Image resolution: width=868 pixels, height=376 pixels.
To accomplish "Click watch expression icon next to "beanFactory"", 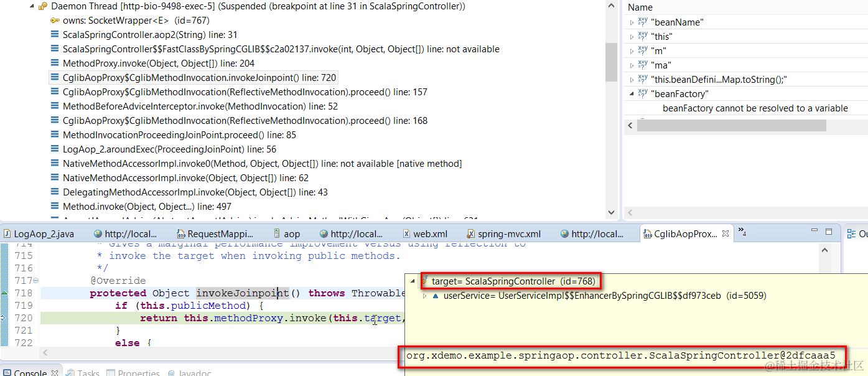I will pos(643,93).
